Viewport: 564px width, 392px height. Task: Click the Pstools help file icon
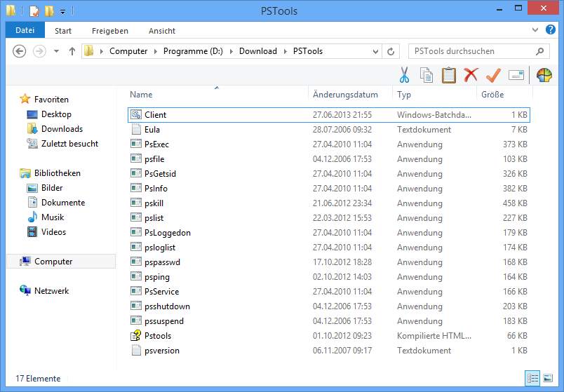pos(136,335)
